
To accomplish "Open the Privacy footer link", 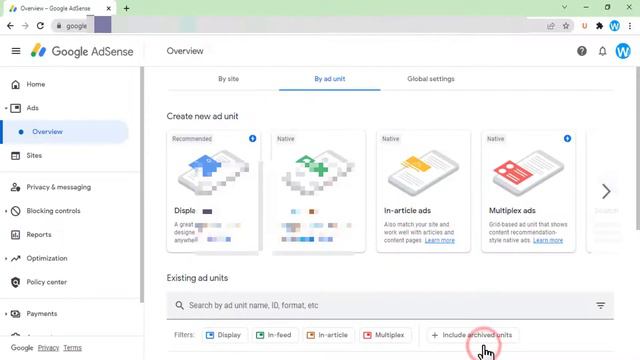I will [x=48, y=348].
